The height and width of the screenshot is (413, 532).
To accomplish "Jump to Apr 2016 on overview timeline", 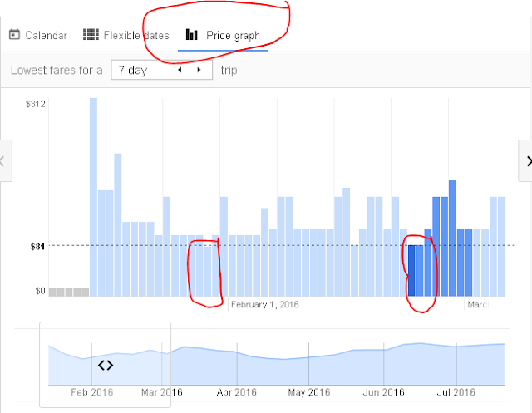I will [x=236, y=392].
